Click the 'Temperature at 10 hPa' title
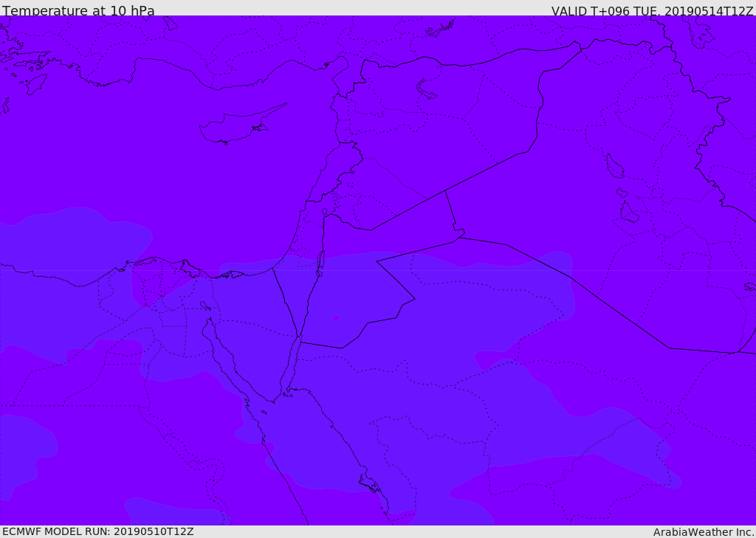756x538 pixels. point(78,10)
